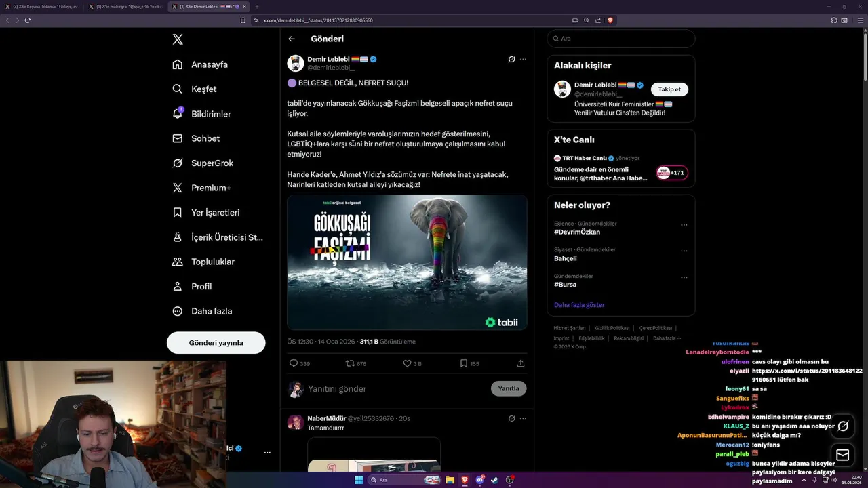This screenshot has height=488, width=868.
Task: Open Premium+ page
Action: [201, 188]
